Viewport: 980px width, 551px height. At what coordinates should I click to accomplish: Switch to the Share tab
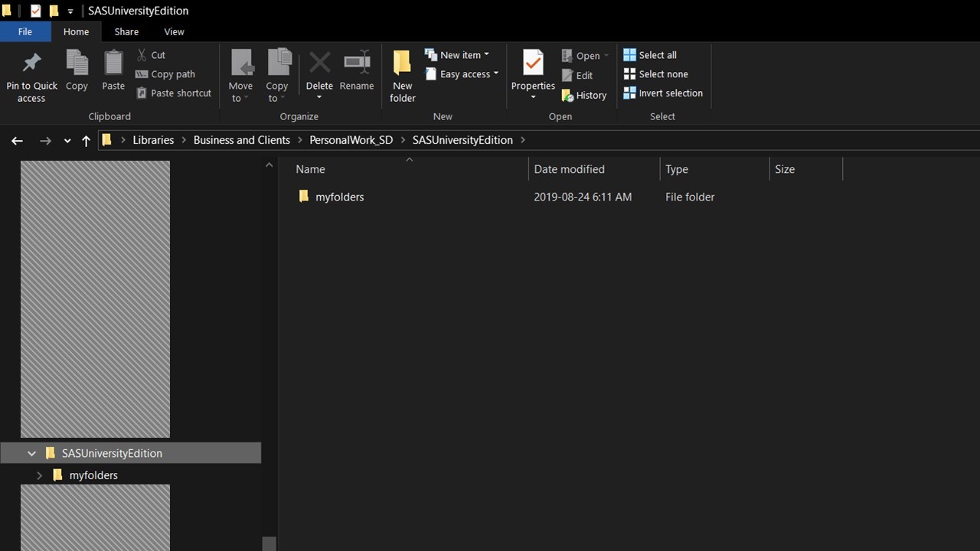[126, 31]
